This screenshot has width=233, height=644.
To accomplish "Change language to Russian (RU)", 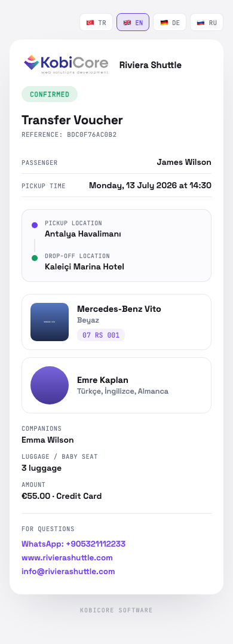I will click(207, 22).
